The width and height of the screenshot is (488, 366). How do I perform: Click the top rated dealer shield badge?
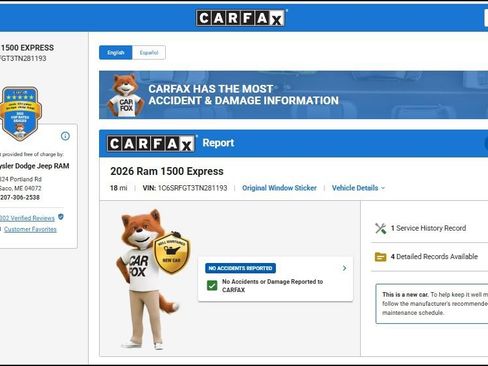[20, 113]
